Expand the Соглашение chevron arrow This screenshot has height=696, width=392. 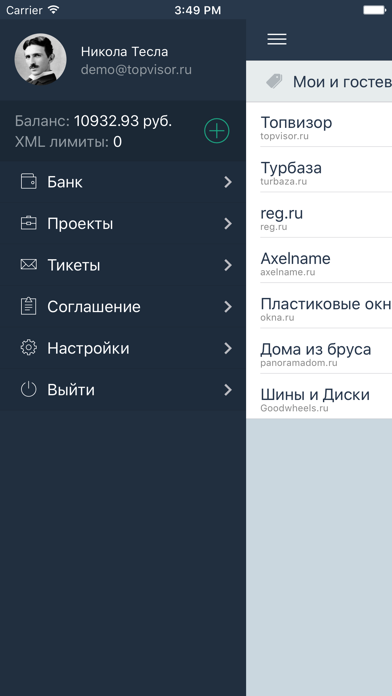[228, 307]
